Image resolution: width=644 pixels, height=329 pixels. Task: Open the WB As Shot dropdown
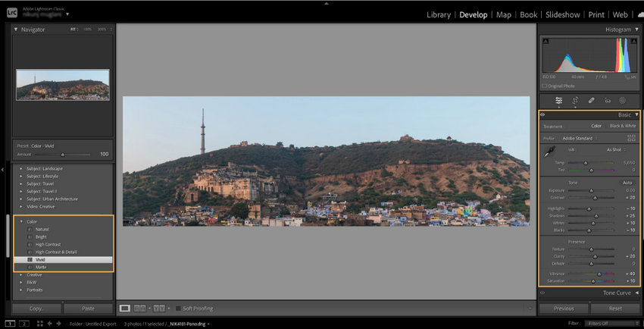point(616,150)
